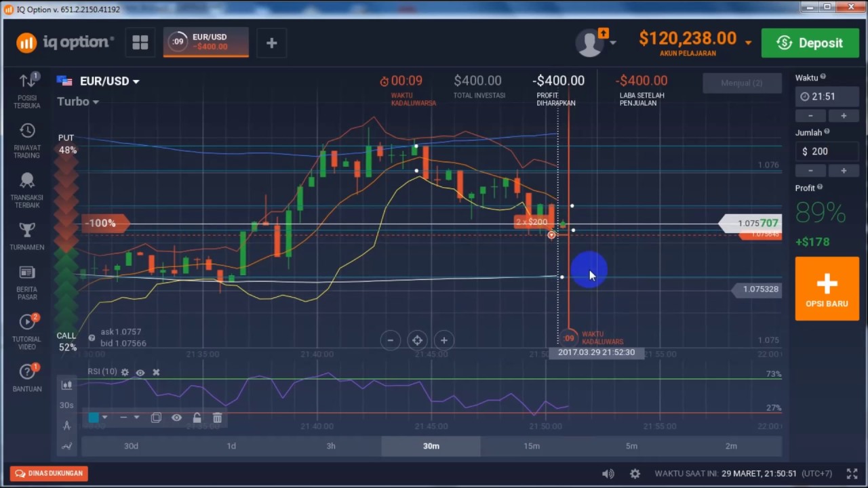Open Posisi Terbuka panel in sidebar

[27, 90]
